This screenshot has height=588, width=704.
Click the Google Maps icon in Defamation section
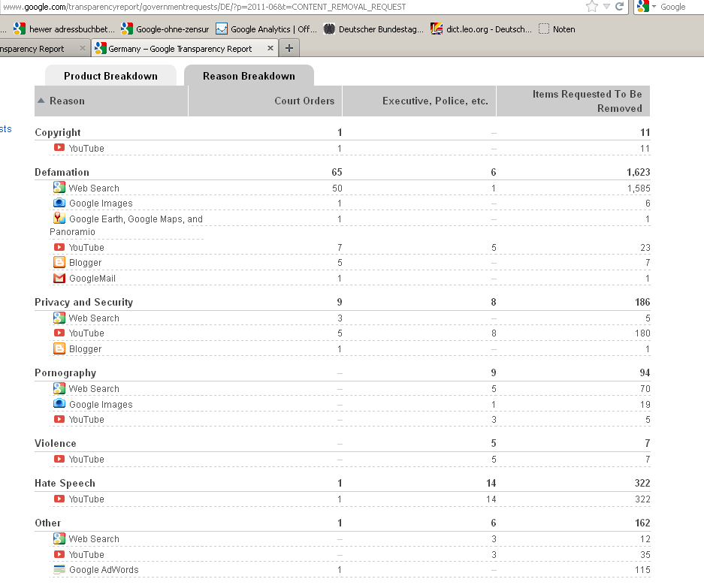59,219
